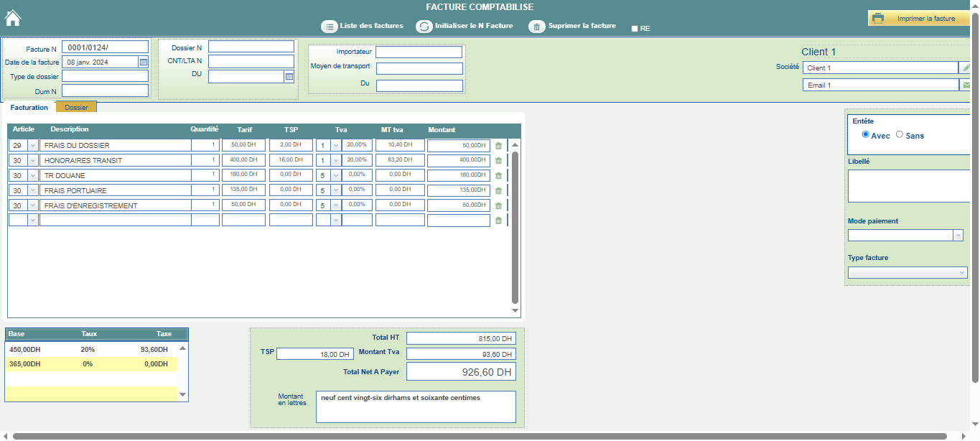The width and height of the screenshot is (980, 441).
Task: Open the calendar for Date de la facture
Action: coord(144,62)
